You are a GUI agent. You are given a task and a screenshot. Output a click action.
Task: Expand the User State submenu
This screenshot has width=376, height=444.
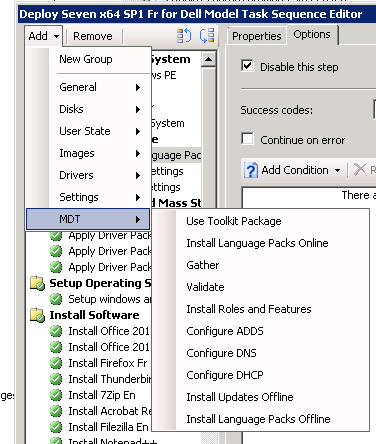pos(88,131)
